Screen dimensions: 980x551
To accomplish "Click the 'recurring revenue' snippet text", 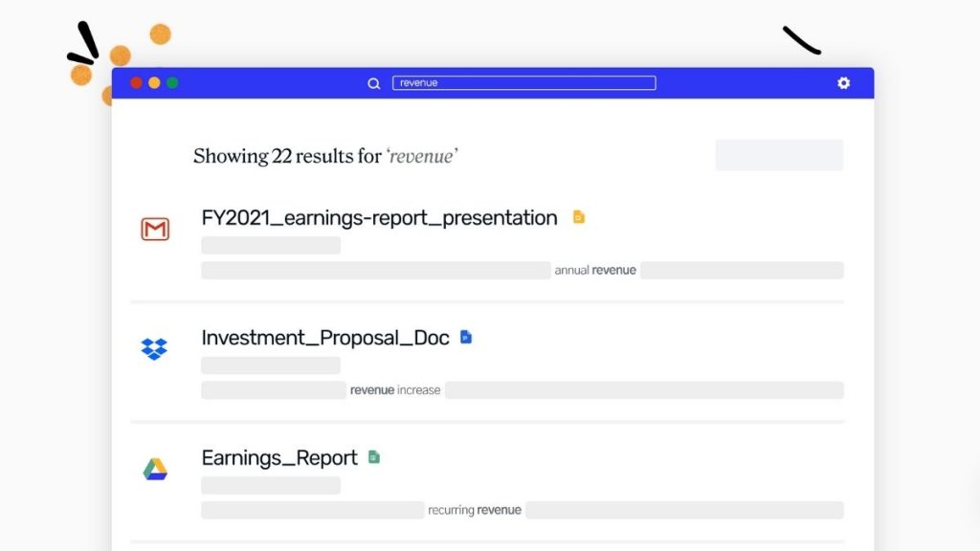I will point(475,510).
